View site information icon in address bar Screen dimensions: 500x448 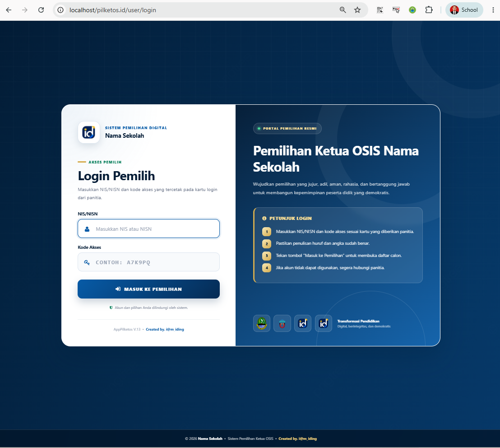click(60, 10)
